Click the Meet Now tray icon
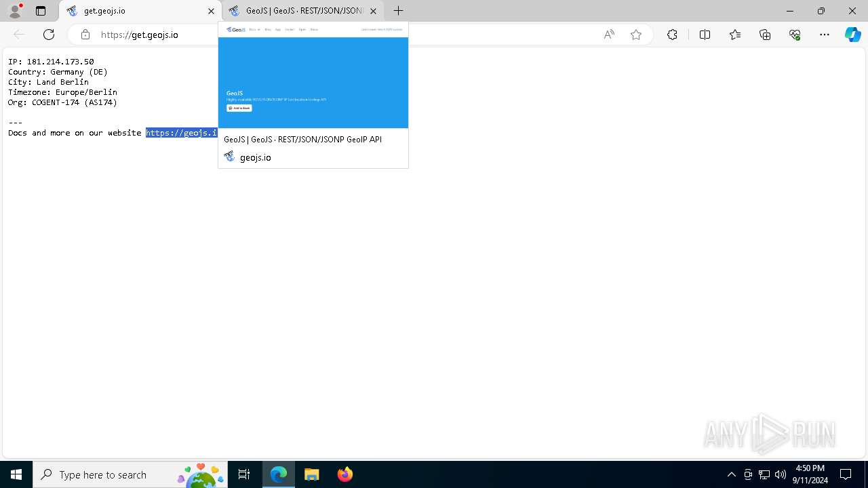The image size is (868, 488). point(748,474)
